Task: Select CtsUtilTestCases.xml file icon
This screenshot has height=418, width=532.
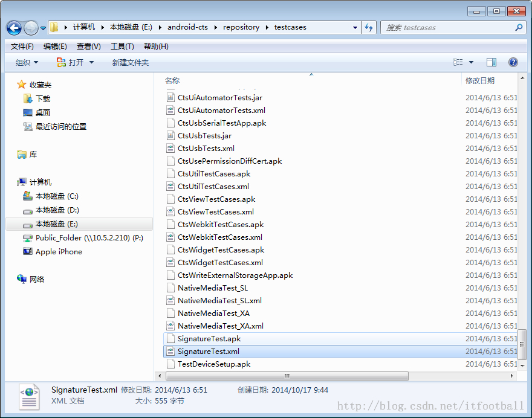Action: tap(170, 186)
